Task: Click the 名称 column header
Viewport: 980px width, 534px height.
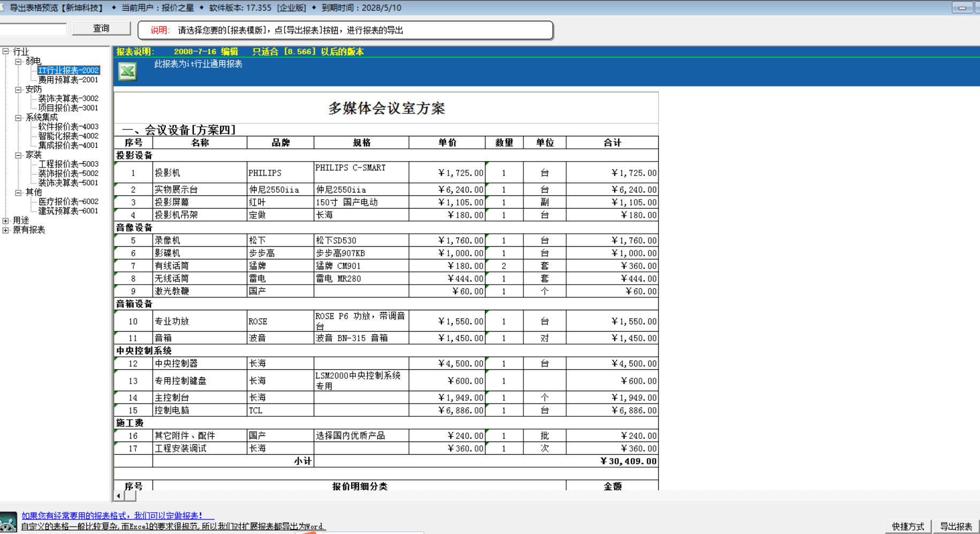Action: click(x=200, y=143)
